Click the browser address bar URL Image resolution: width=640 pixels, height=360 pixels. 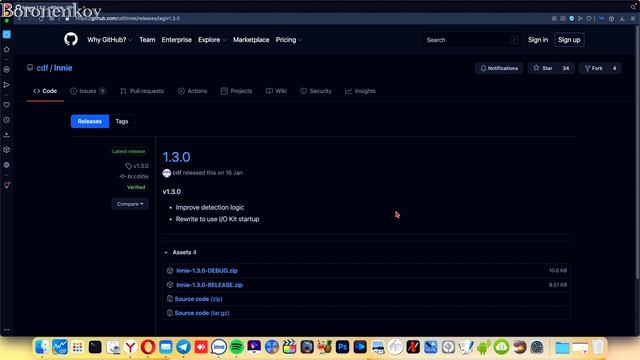pyautogui.click(x=128, y=18)
